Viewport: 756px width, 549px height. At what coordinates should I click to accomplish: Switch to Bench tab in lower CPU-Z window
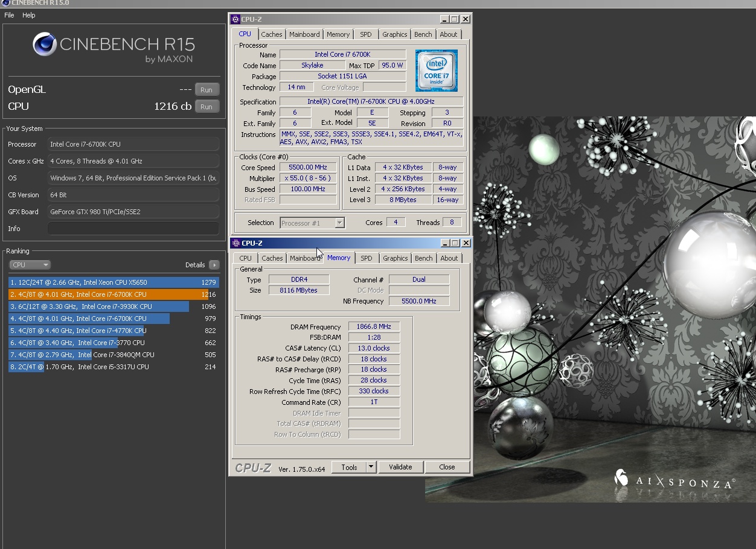point(424,258)
